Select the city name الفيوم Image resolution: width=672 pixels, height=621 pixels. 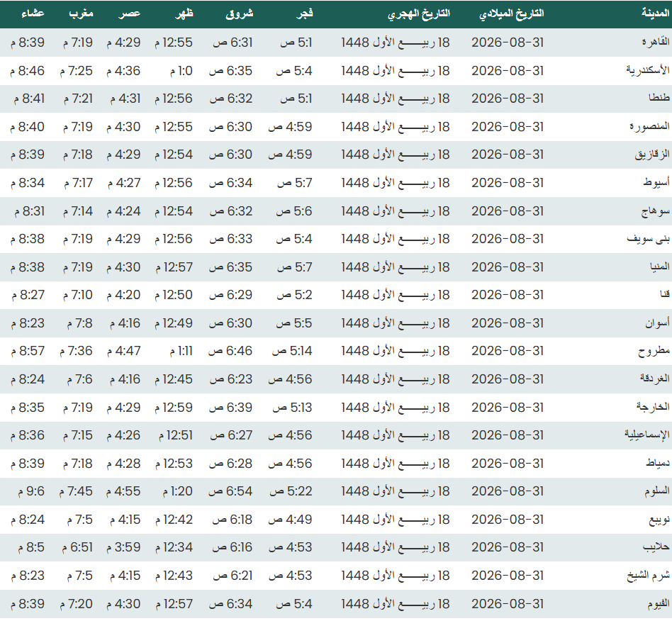tap(659, 604)
